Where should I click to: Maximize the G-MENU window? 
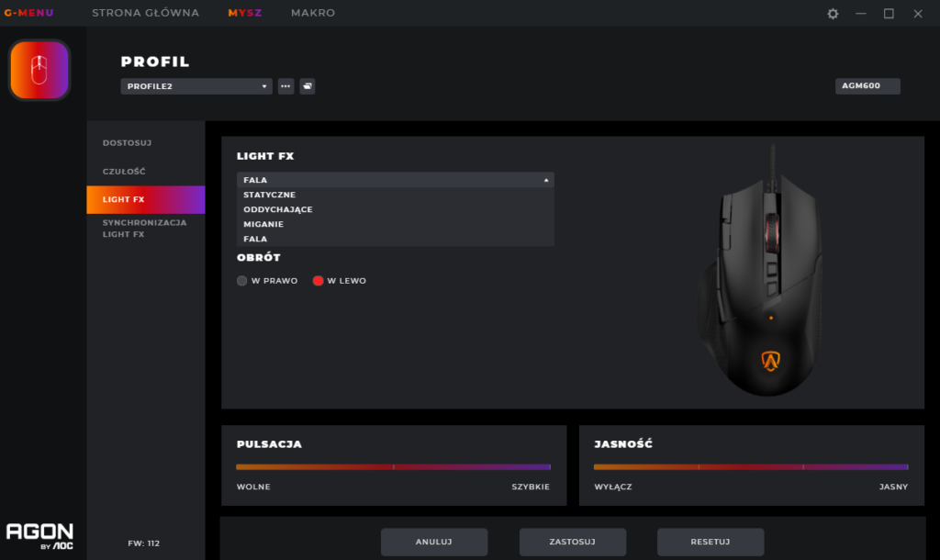point(889,13)
